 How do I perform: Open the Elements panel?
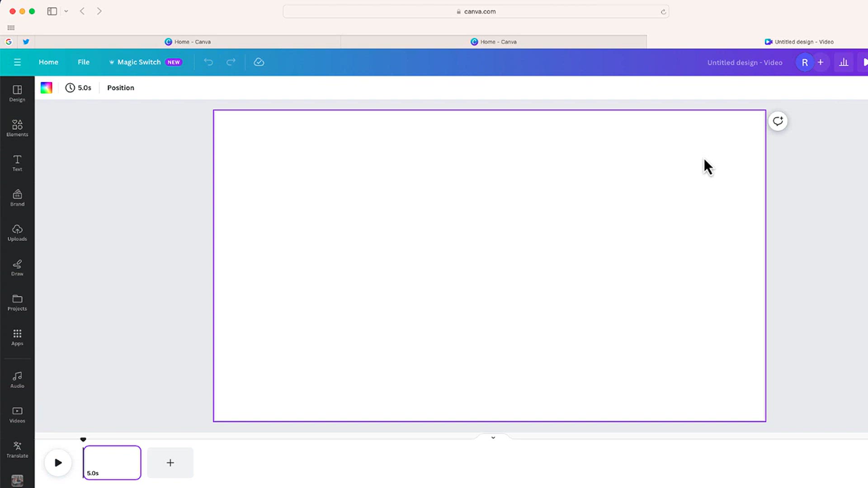(x=17, y=128)
